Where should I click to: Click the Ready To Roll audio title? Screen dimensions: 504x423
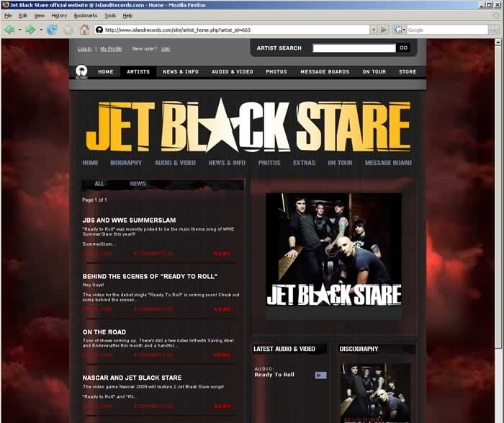[274, 375]
